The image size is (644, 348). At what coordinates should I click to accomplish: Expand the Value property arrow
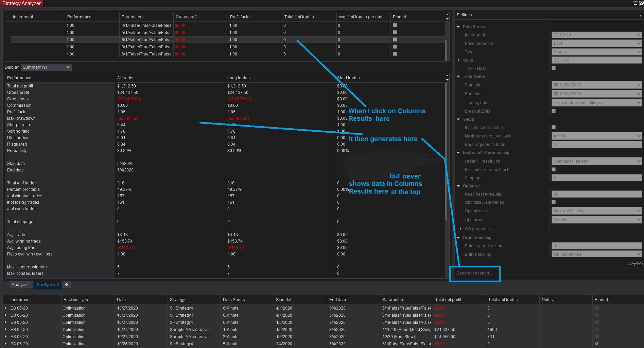458,60
